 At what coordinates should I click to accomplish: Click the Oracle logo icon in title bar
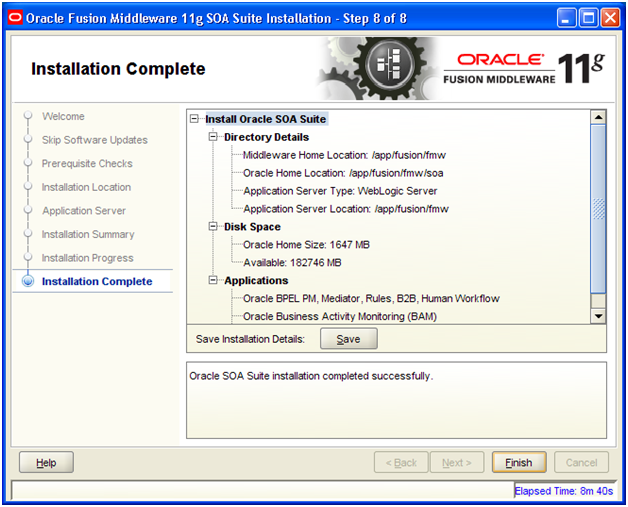15,18
